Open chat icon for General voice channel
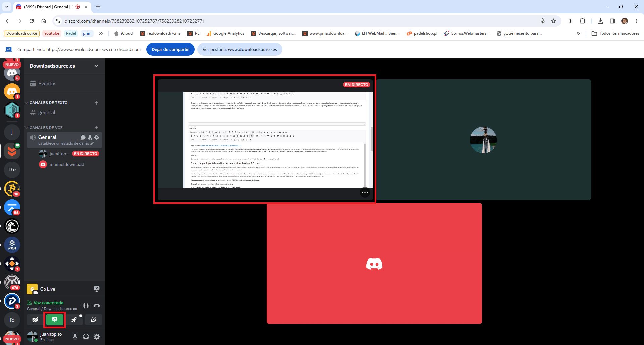 tap(83, 137)
